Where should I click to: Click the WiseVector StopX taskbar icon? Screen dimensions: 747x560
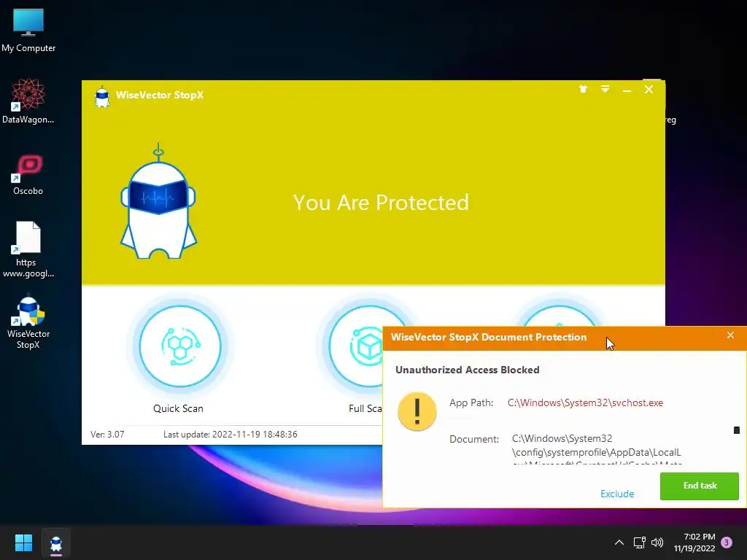tap(56, 542)
